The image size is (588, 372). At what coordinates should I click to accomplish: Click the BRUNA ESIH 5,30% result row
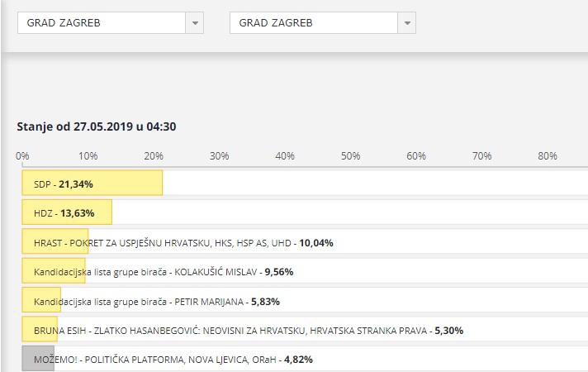click(305, 329)
